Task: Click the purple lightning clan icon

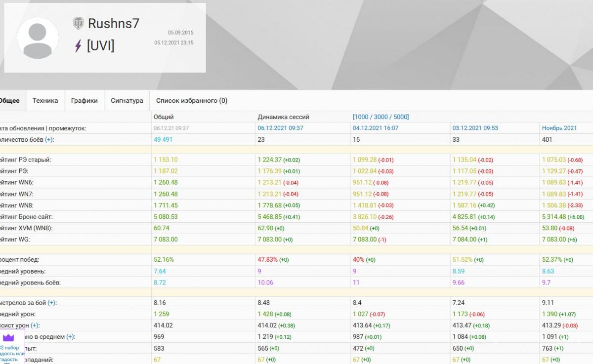Action: point(78,46)
